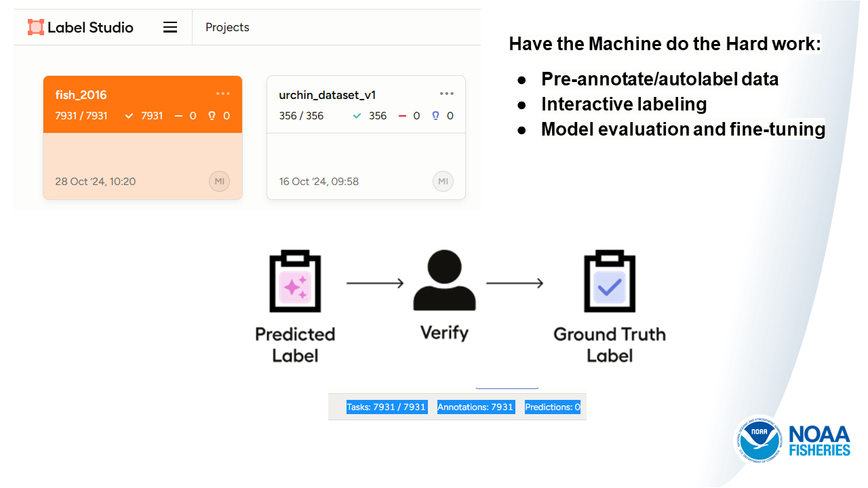This screenshot has width=868, height=488.
Task: Click the MI avatar on fish_2016 card
Action: click(219, 182)
